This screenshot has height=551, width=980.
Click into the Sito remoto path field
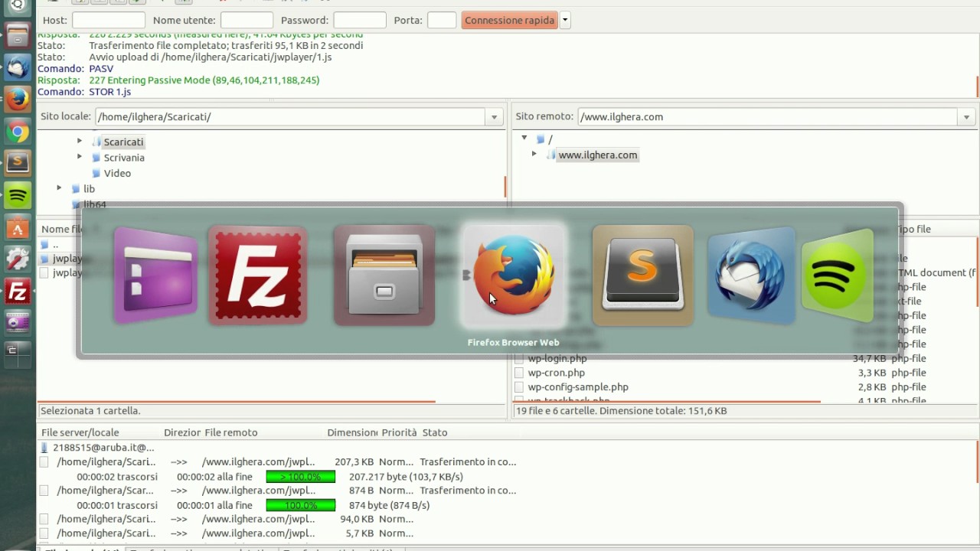[x=767, y=117]
